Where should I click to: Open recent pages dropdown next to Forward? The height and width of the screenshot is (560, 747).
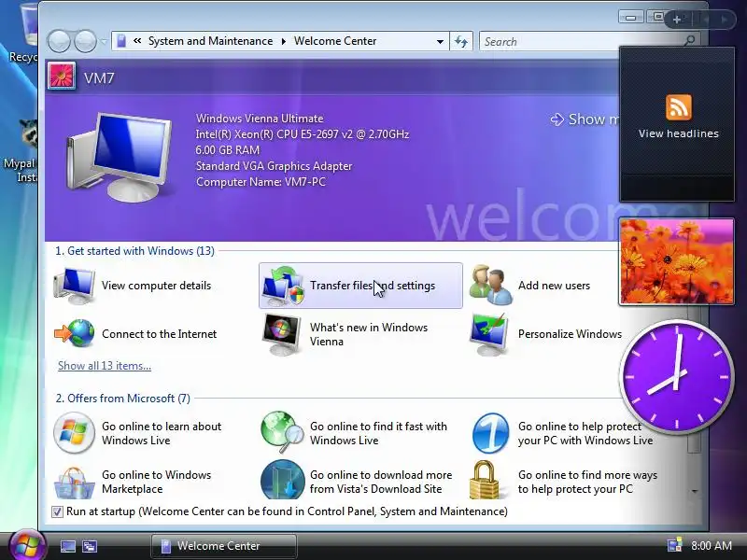[104, 42]
